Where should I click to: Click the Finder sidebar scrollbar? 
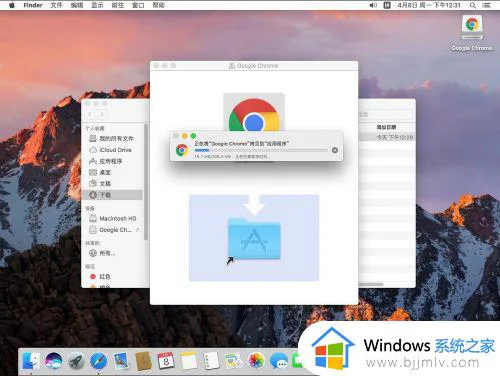tap(146, 182)
